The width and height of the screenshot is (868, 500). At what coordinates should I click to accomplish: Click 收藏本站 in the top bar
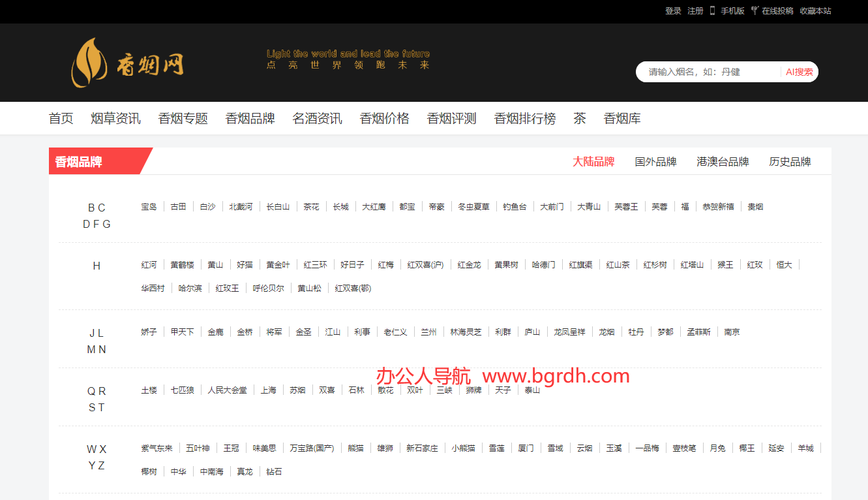tap(815, 11)
